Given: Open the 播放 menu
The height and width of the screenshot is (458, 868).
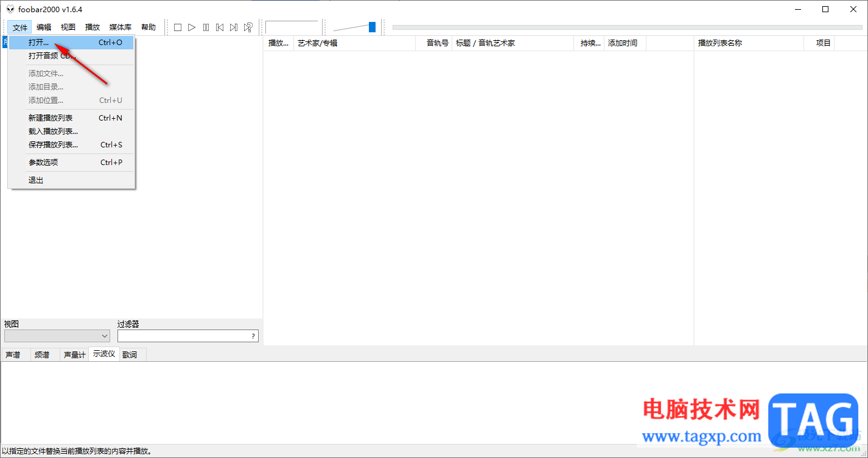Looking at the screenshot, I should click(93, 27).
